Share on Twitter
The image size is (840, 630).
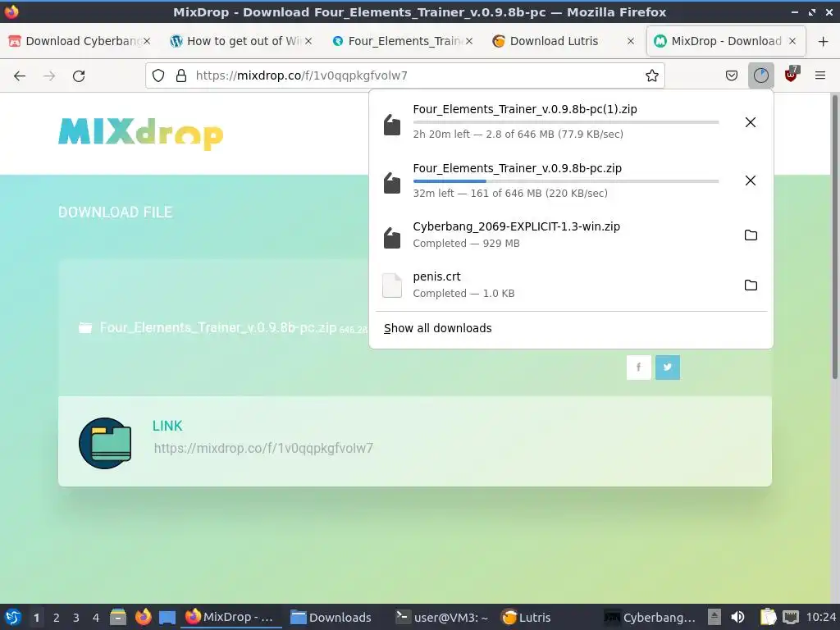tap(667, 367)
